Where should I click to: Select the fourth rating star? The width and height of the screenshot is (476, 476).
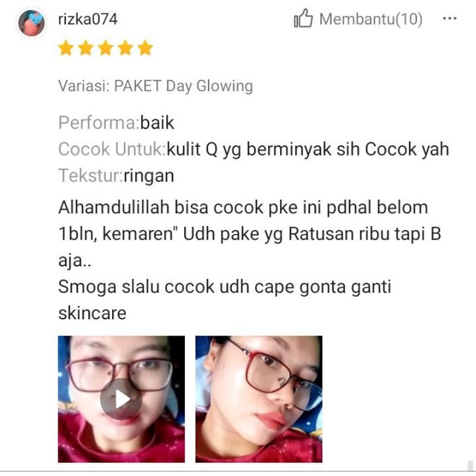click(x=125, y=48)
